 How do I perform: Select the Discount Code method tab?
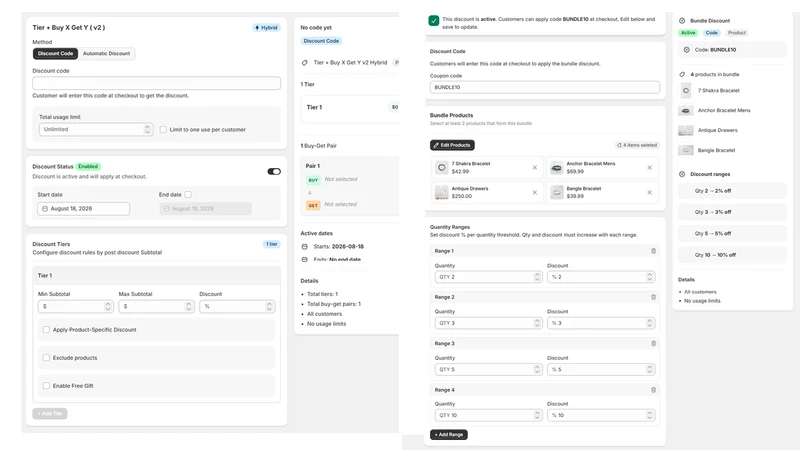[56, 53]
